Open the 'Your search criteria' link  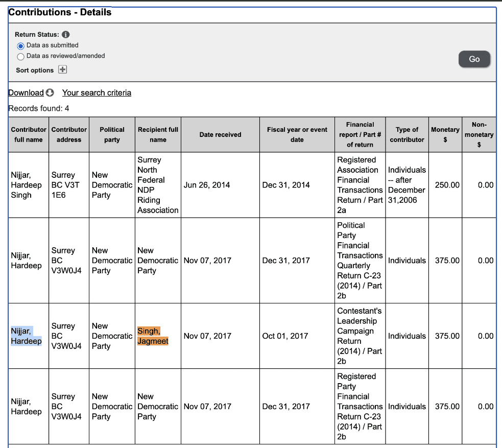(x=97, y=93)
